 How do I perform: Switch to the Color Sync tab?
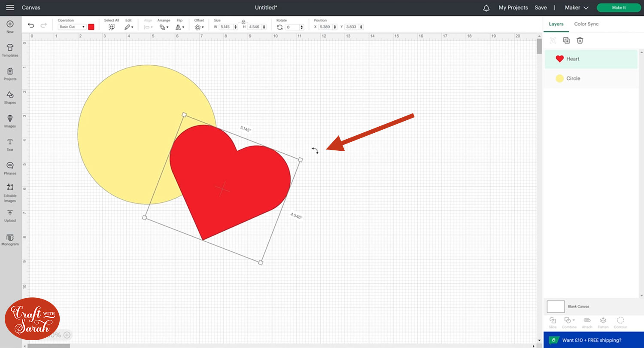(x=586, y=24)
